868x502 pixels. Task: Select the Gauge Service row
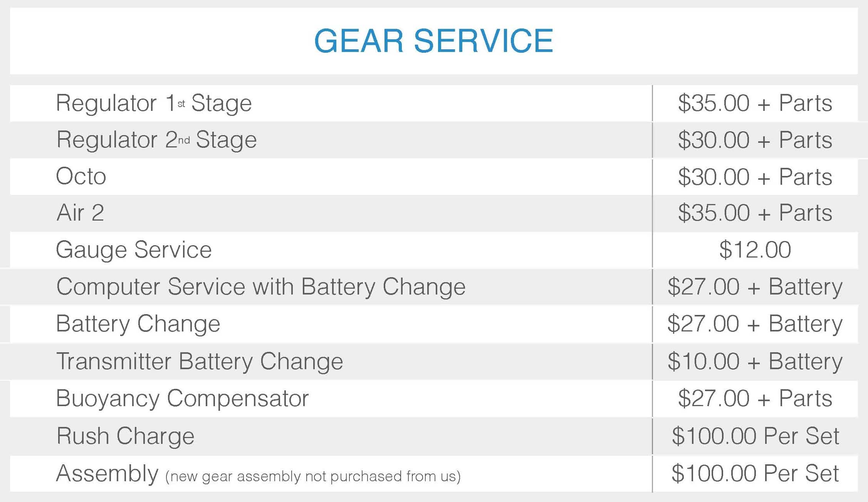pyautogui.click(x=434, y=250)
